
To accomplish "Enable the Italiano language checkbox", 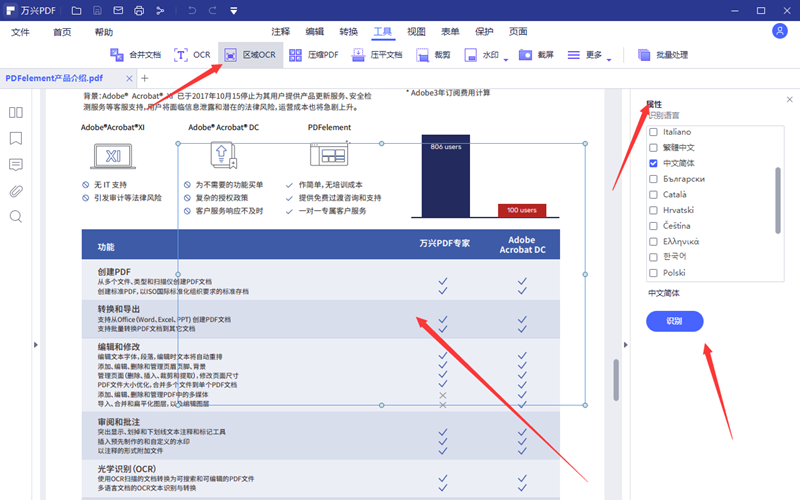I will point(654,132).
